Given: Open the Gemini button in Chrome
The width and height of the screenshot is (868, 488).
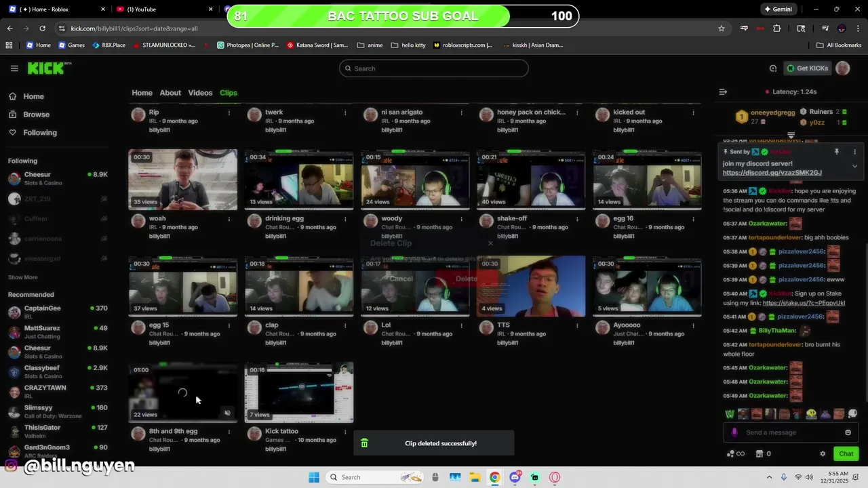Looking at the screenshot, I should 778,9.
